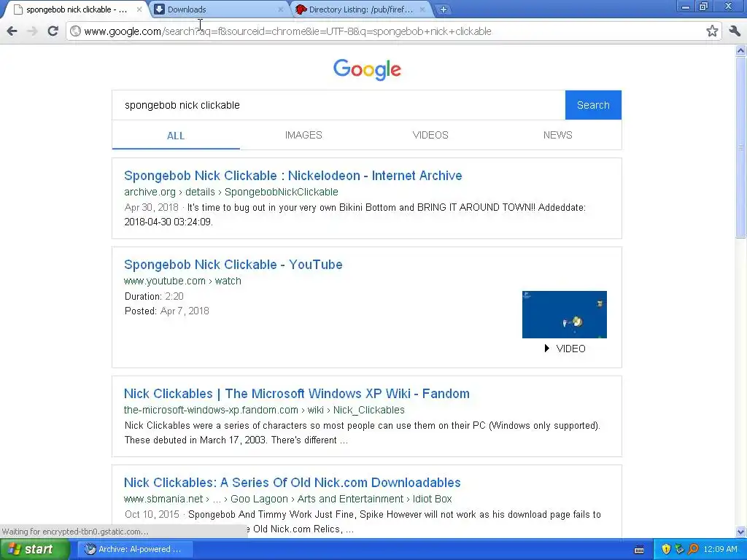
Task: Open the Windows start menu
Action: pos(34,549)
